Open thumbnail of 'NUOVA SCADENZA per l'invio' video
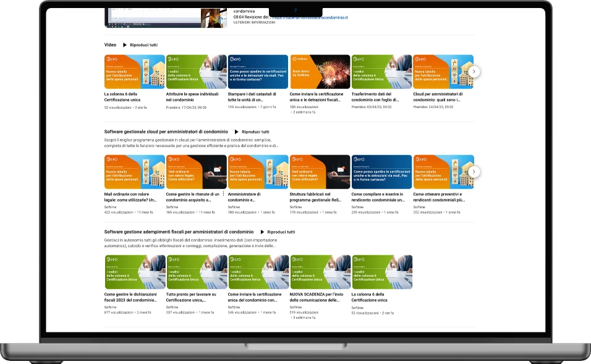 (320, 272)
